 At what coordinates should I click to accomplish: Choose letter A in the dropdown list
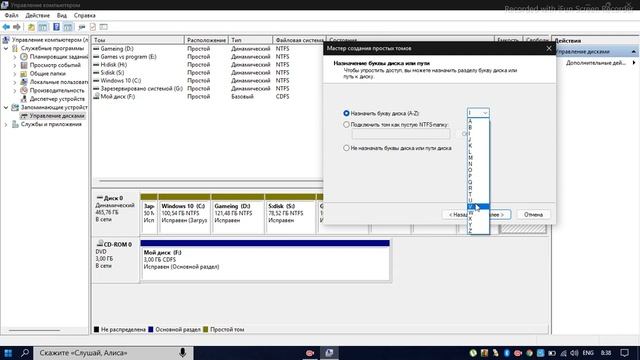[478, 122]
